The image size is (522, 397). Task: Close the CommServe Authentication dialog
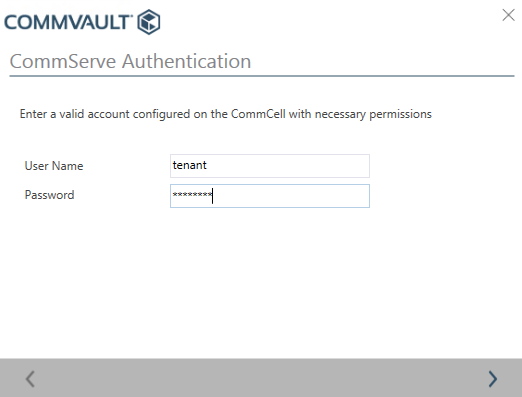508,15
